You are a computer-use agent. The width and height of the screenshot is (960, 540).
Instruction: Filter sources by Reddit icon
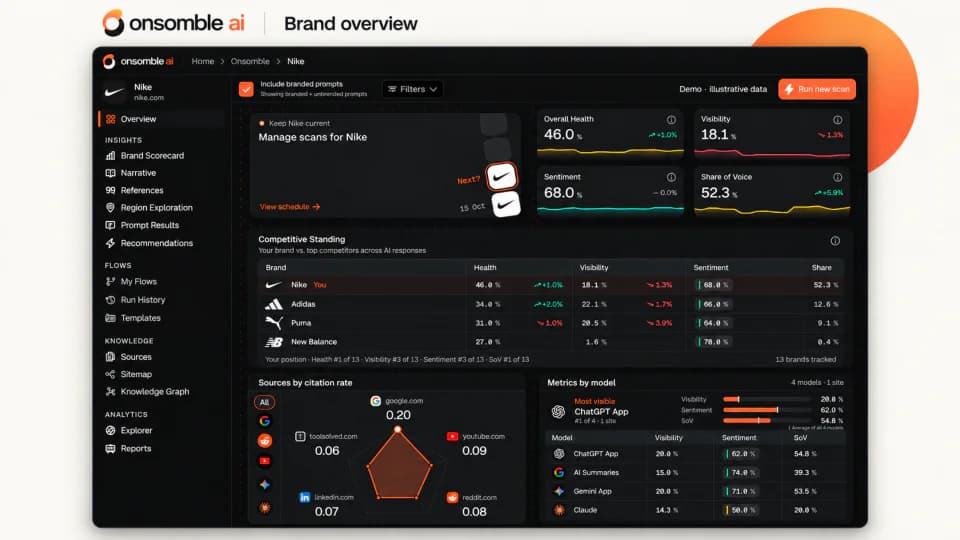[264, 441]
